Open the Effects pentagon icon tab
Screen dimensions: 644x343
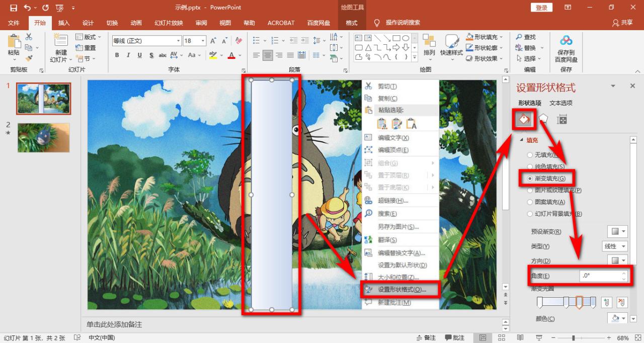[x=543, y=119]
